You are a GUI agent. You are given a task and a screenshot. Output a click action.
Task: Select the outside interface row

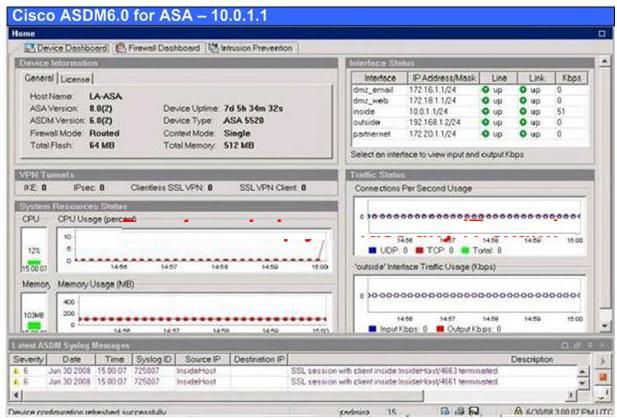[x=470, y=122]
